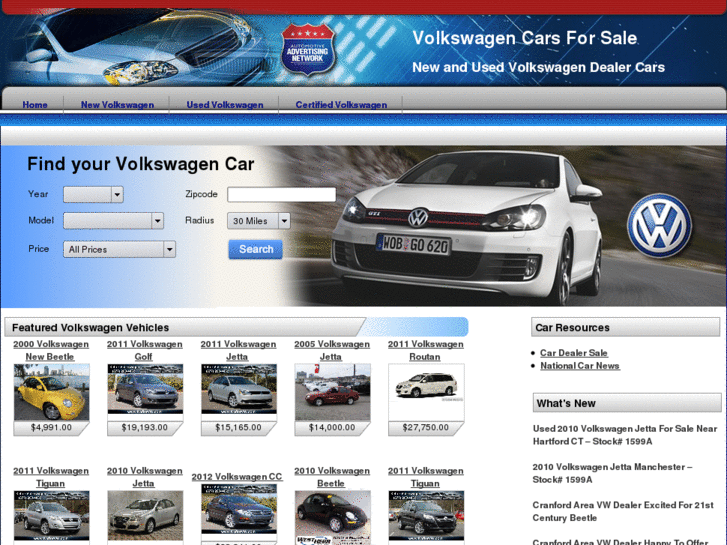
Task: Open the Radius dropdown showing 30 Miles
Action: coord(259,221)
